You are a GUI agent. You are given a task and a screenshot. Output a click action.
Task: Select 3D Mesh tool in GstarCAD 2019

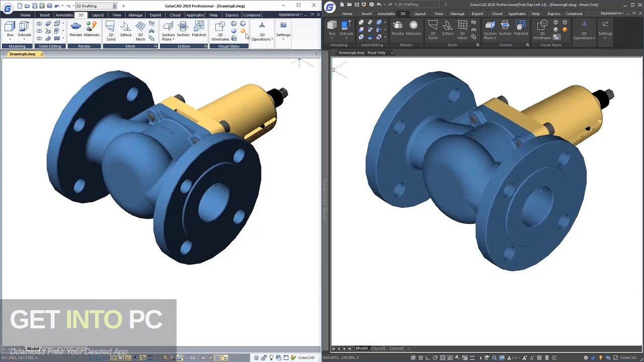pos(140,31)
